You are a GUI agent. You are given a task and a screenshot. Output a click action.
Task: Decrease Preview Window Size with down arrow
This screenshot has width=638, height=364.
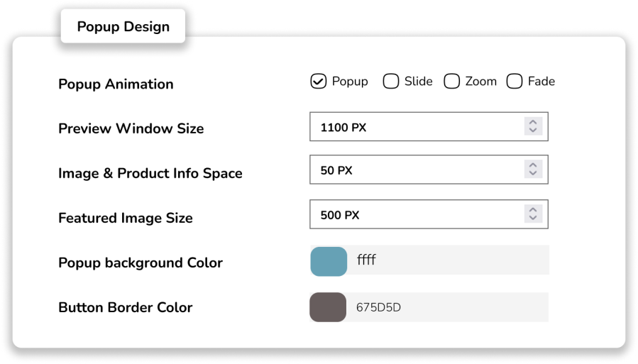coord(533,131)
